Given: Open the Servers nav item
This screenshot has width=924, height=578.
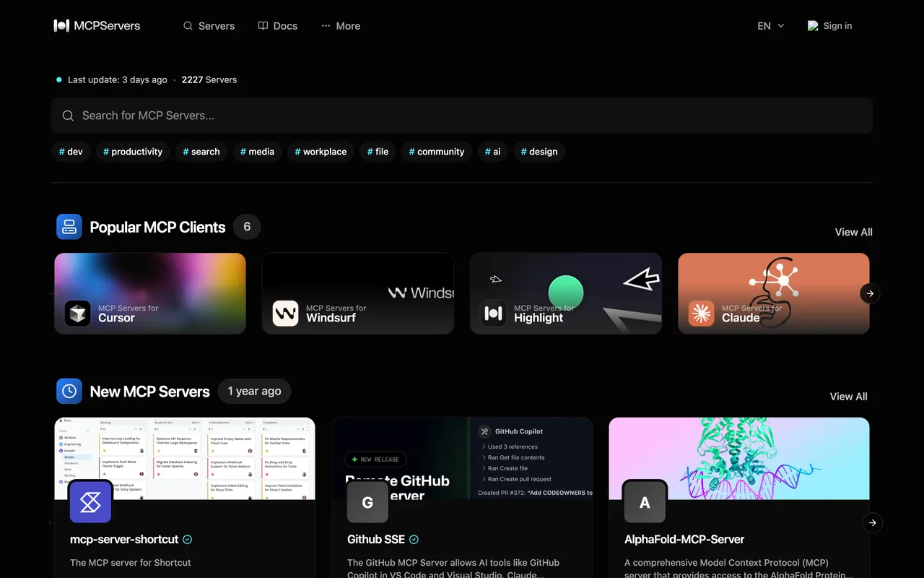Looking at the screenshot, I should point(209,26).
